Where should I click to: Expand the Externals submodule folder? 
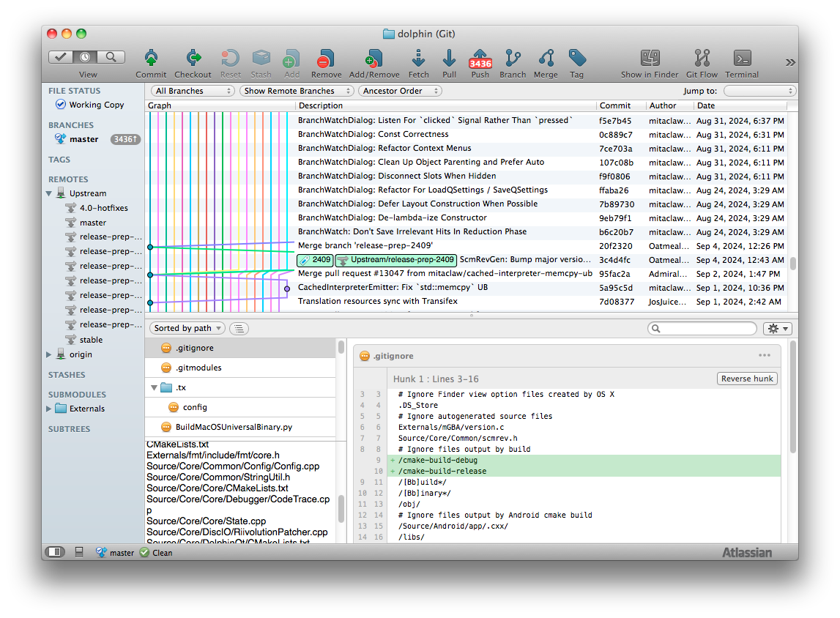49,409
